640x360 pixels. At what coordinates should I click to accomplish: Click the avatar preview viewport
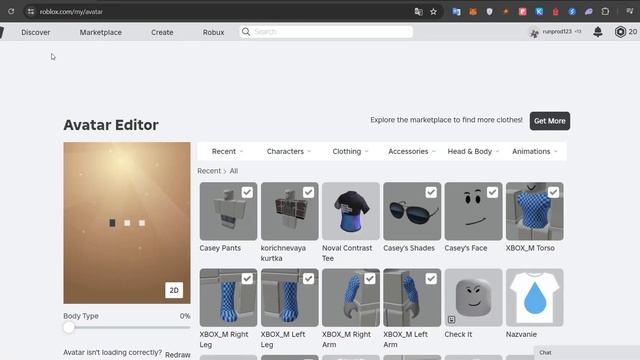(127, 223)
